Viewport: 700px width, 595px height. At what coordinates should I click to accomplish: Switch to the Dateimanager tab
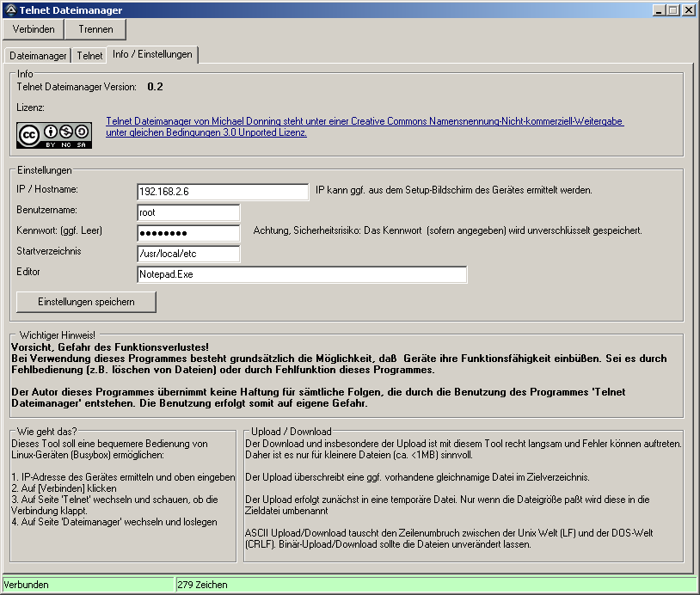pos(38,55)
